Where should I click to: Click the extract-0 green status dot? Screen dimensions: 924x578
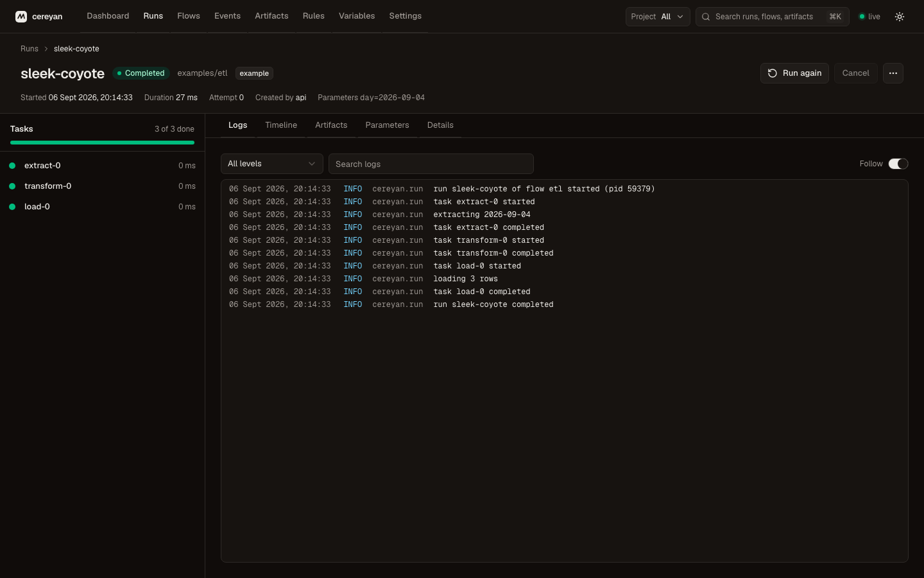tap(12, 166)
